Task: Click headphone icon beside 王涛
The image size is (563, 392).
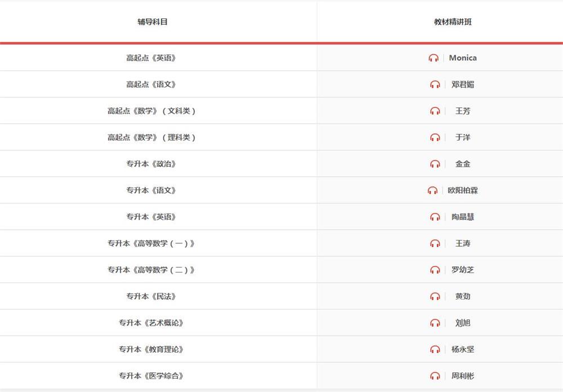Action: point(435,243)
